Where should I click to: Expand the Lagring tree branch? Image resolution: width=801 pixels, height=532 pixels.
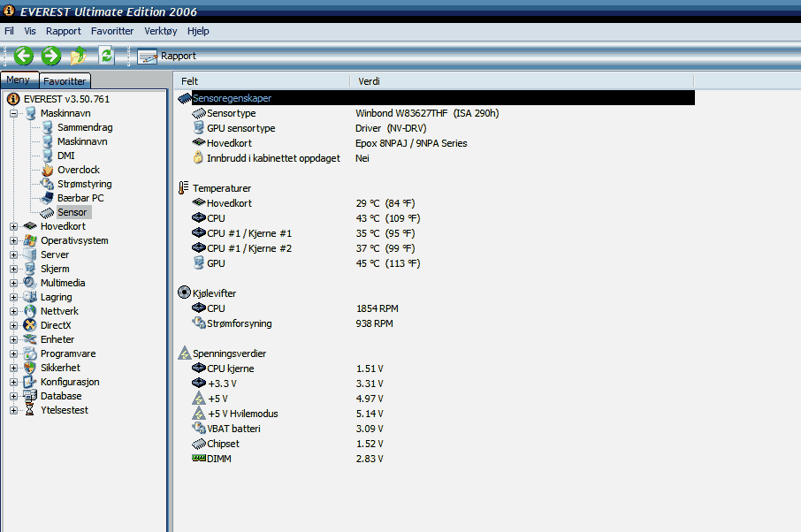[x=14, y=297]
